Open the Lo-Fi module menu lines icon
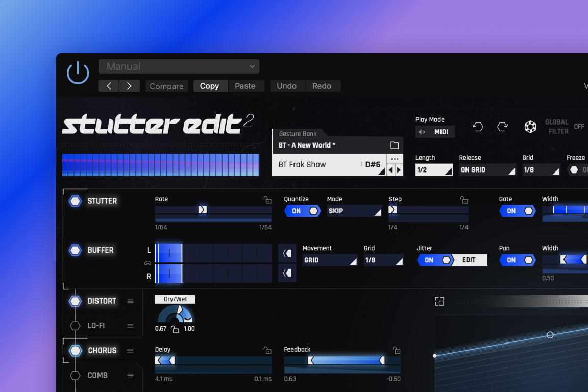The height and width of the screenshot is (392, 588). (131, 326)
